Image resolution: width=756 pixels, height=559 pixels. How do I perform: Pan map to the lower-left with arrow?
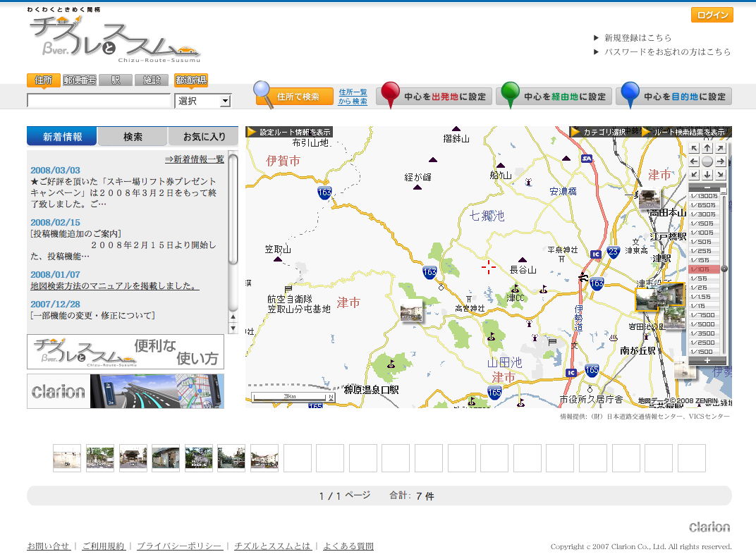coord(694,174)
